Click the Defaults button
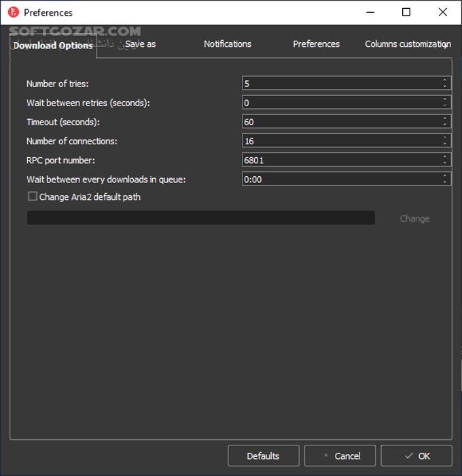The height and width of the screenshot is (476, 462). click(263, 456)
